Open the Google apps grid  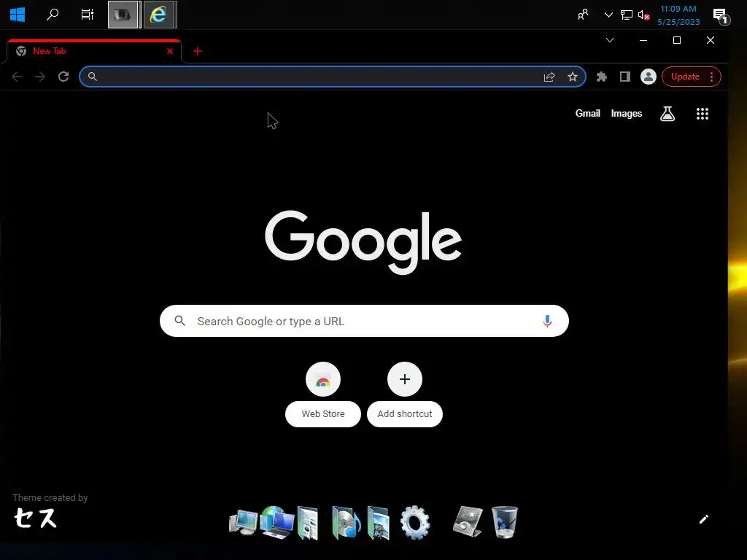click(x=703, y=113)
